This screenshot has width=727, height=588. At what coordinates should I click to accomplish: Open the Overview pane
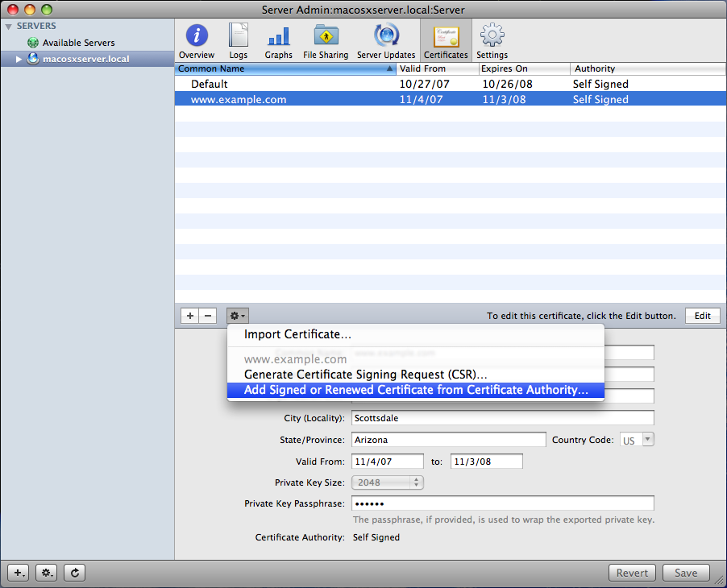197,41
